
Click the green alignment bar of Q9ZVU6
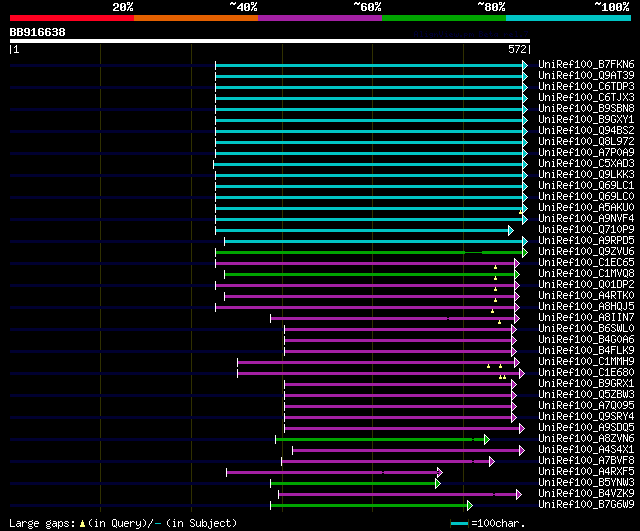(x=369, y=253)
